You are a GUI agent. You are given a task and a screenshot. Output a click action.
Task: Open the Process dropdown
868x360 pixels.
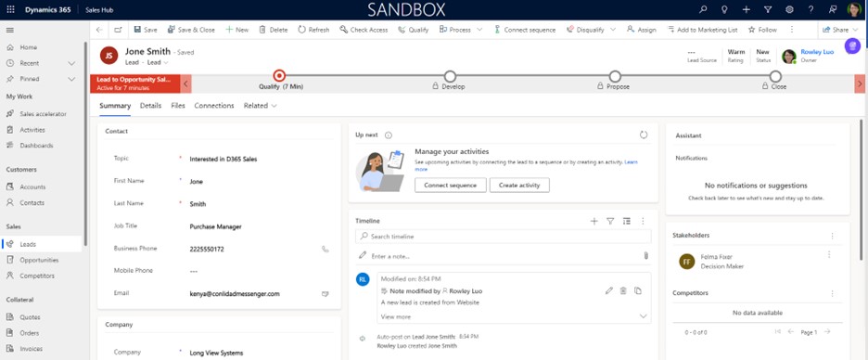[x=461, y=30]
